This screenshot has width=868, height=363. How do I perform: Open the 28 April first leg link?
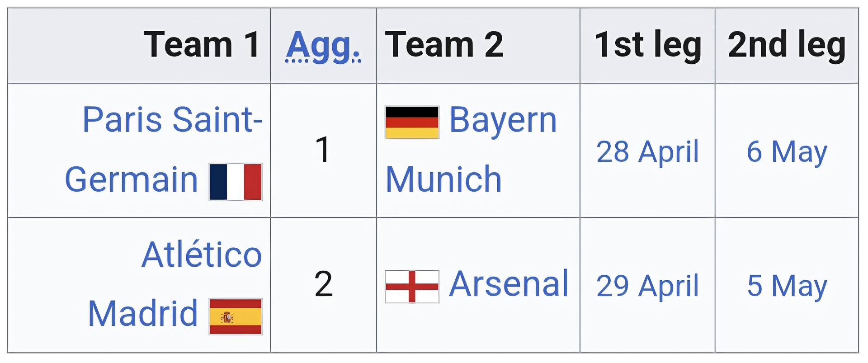(647, 151)
